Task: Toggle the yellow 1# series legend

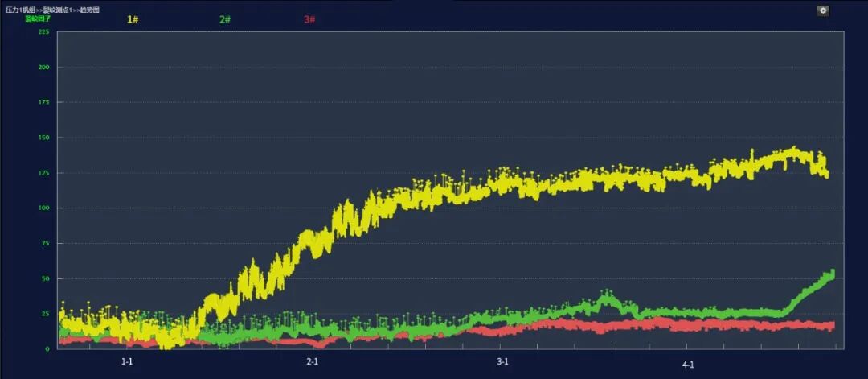Action: click(133, 19)
